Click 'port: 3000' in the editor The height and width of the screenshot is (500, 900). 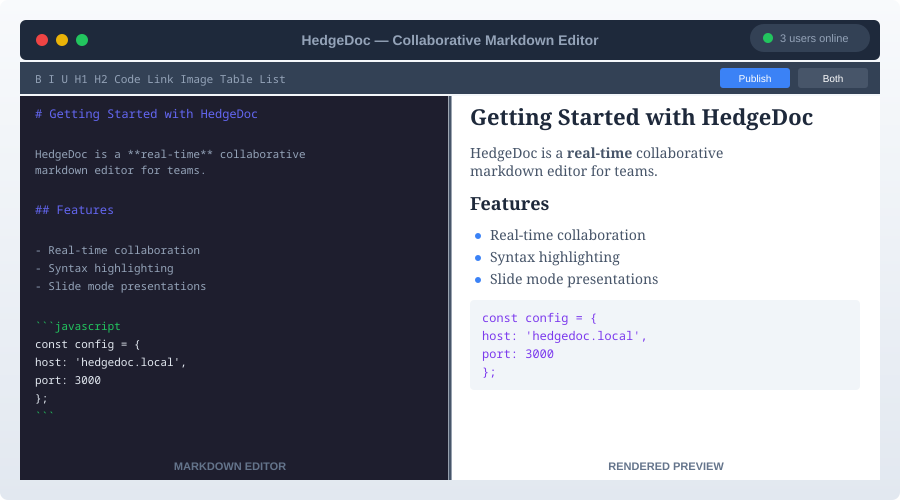[x=68, y=380]
